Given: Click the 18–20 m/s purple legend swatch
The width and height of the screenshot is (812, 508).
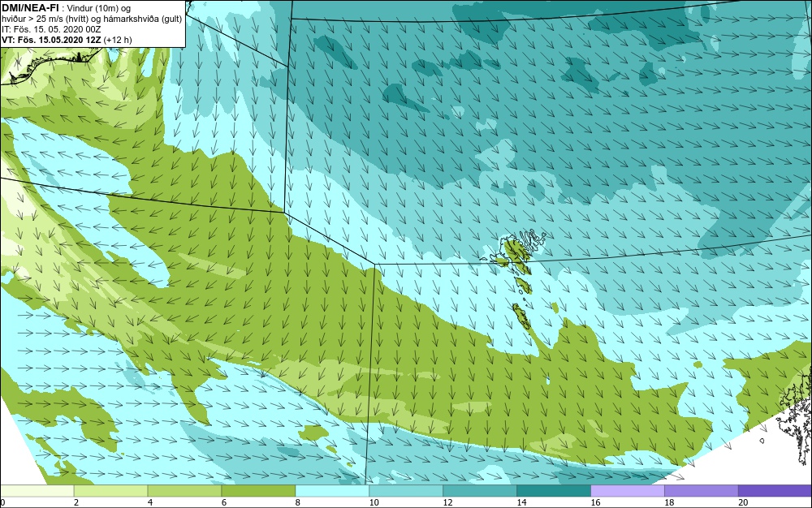Looking at the screenshot, I should click(x=702, y=490).
